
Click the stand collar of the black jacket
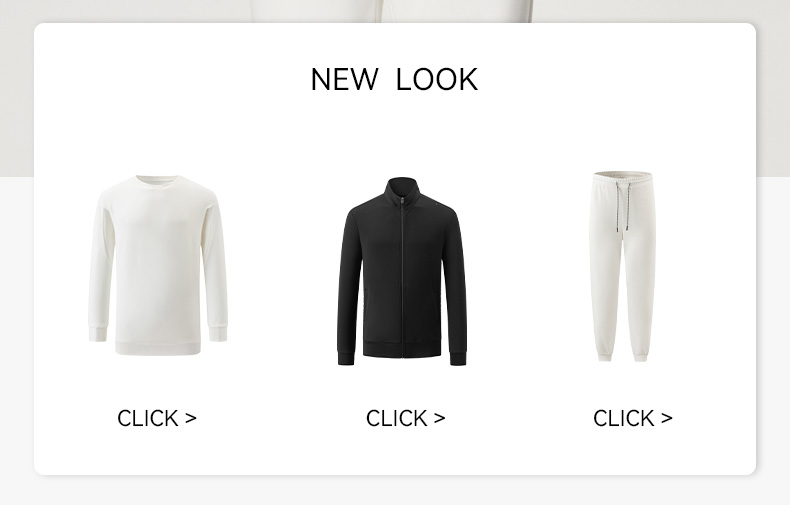click(x=402, y=188)
